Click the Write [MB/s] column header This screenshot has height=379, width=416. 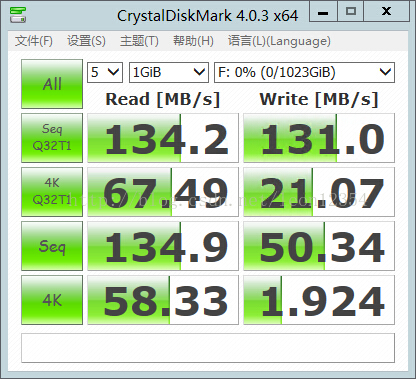click(319, 99)
